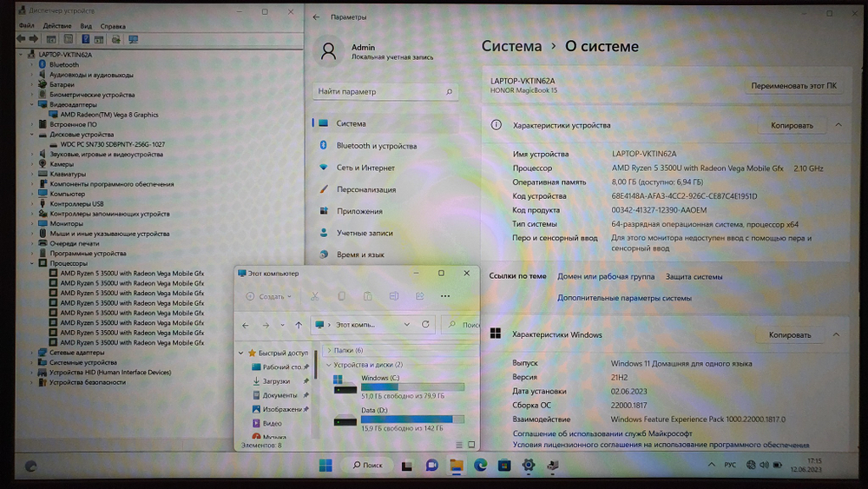Open Дополнительные параметры системы link
Viewport: 868px width, 489px height.
coord(624,298)
